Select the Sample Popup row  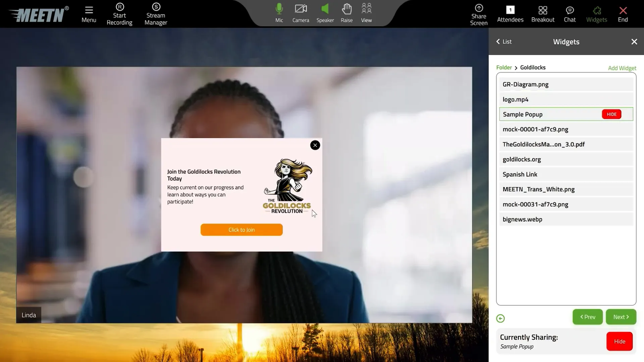tap(566, 114)
